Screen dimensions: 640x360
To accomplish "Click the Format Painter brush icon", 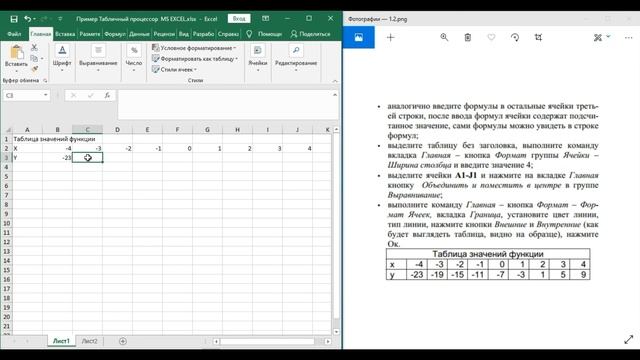I will click(35, 69).
